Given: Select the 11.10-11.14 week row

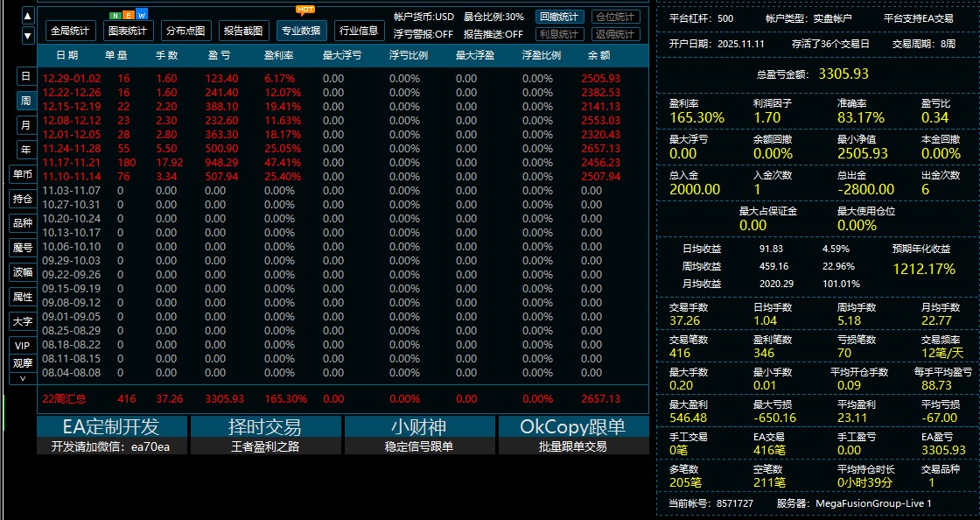Looking at the screenshot, I should (x=342, y=177).
